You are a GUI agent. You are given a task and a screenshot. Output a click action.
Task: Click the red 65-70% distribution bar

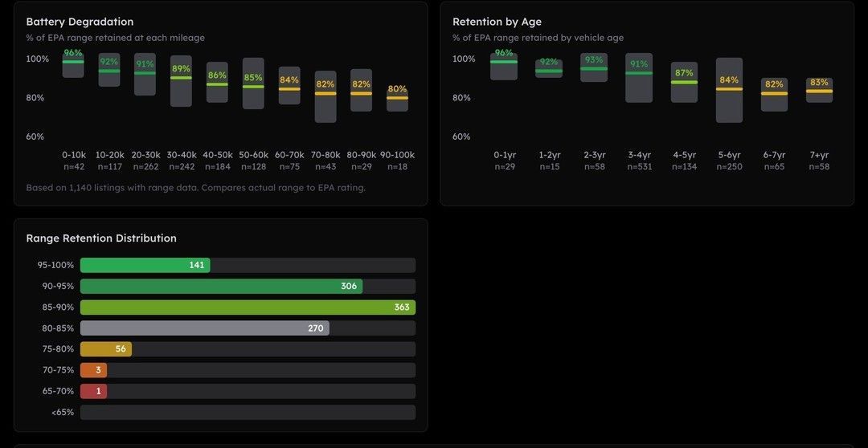tap(93, 391)
